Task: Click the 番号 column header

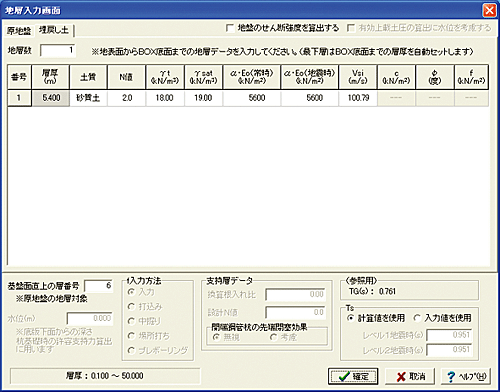Action: (x=19, y=77)
